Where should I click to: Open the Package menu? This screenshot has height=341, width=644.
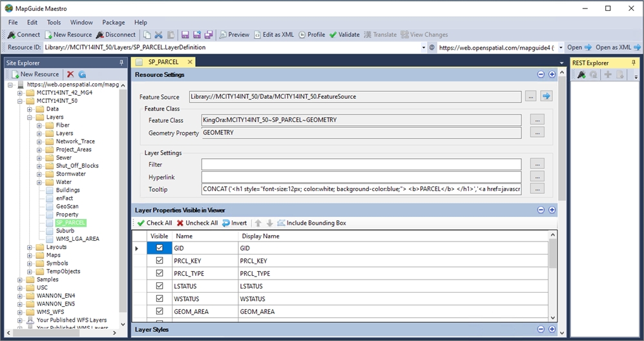(114, 23)
